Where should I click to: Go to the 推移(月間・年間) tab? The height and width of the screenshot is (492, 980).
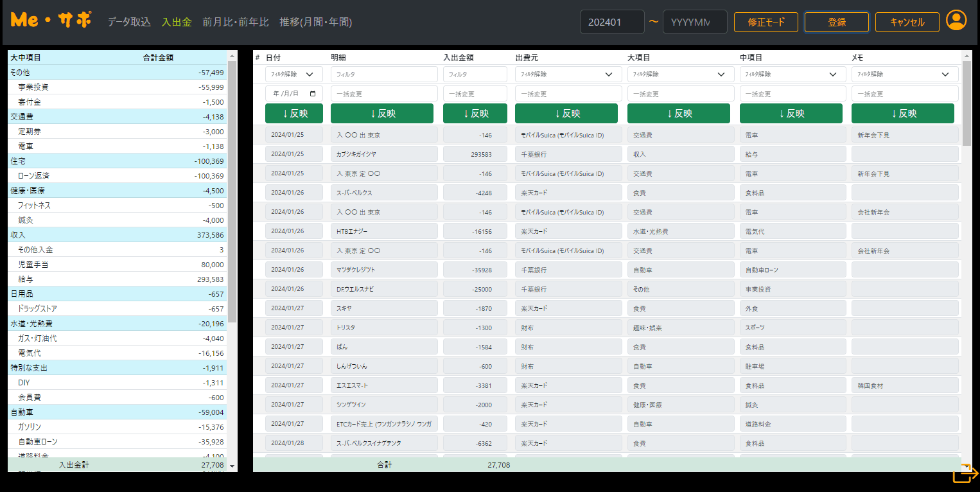(315, 22)
